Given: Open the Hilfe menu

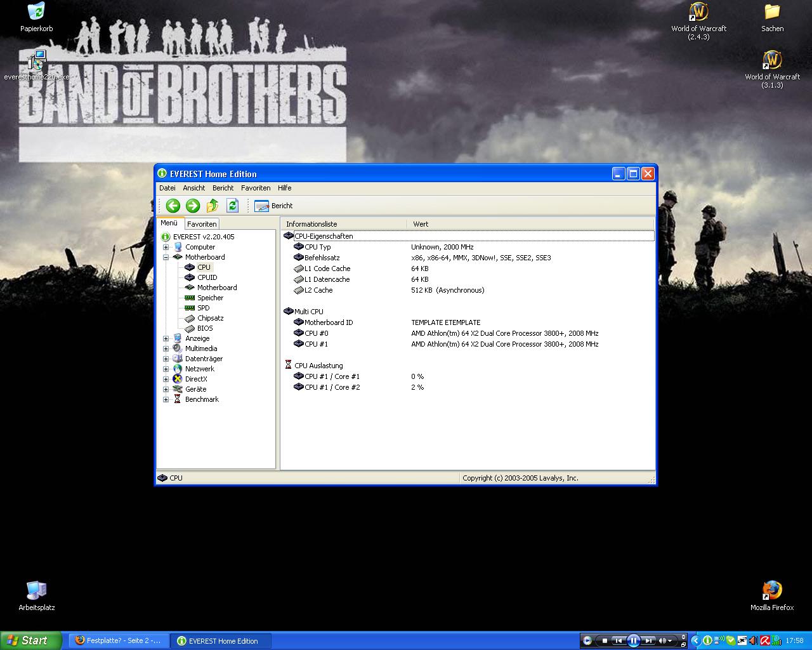Looking at the screenshot, I should [285, 188].
